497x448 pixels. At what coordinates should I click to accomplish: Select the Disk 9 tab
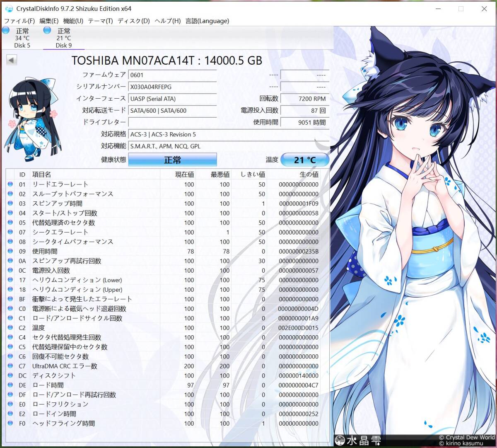tap(63, 38)
